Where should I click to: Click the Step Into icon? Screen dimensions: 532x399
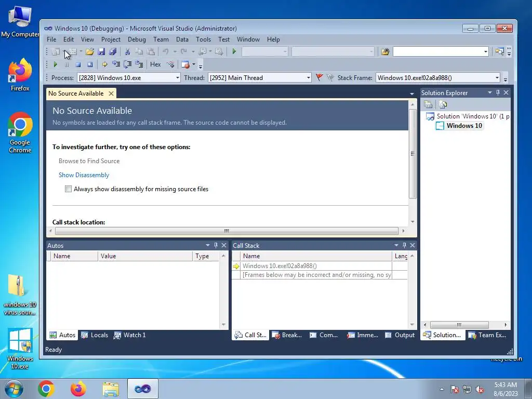click(x=116, y=64)
